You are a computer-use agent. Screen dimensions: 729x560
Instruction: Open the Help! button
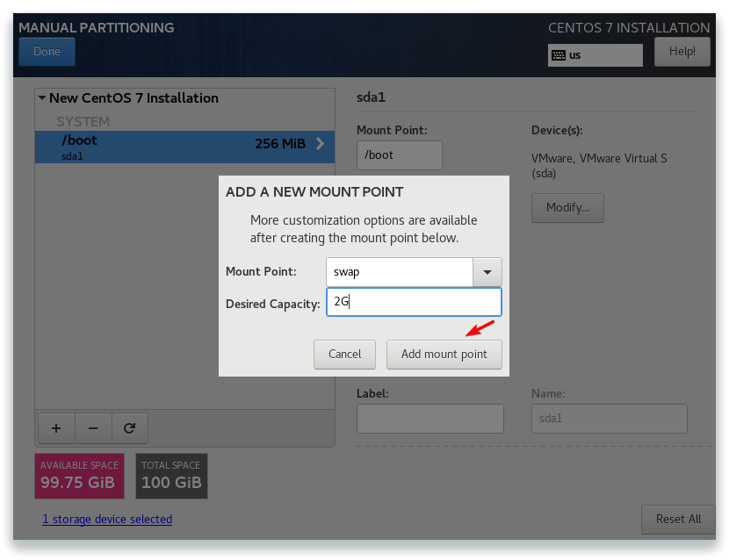[x=682, y=52]
